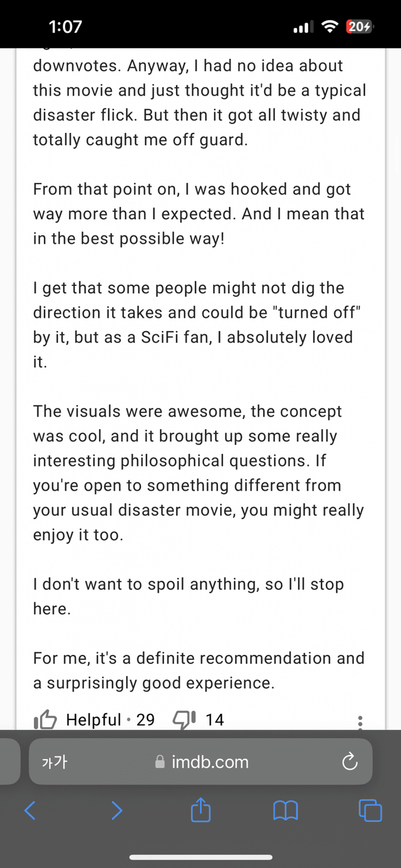Tap the adjacent tab sliver left of address bar
The width and height of the screenshot is (401, 868).
coord(9,761)
